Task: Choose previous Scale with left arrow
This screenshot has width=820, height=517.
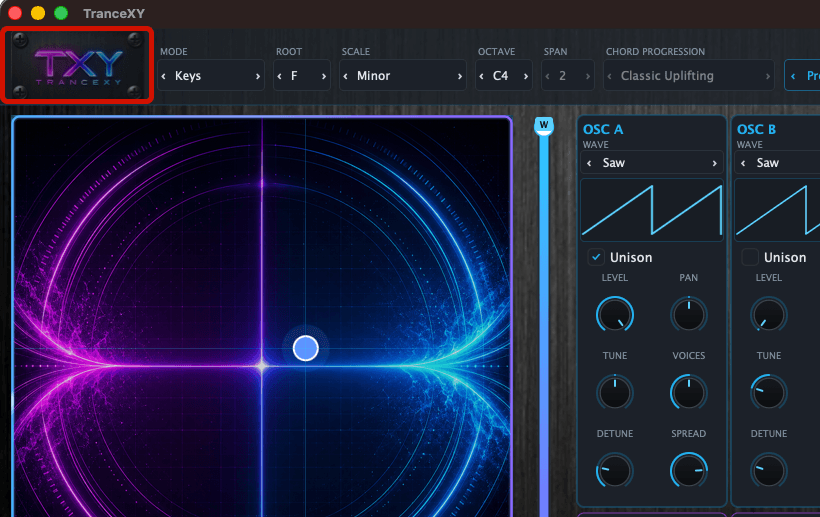Action: tap(346, 76)
